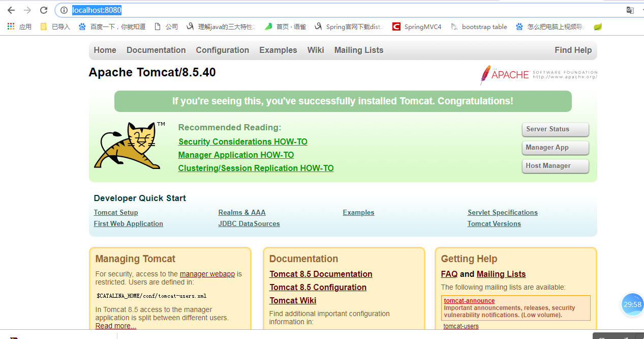The image size is (644, 339).
Task: Go back with the browser back arrow
Action: tap(11, 10)
